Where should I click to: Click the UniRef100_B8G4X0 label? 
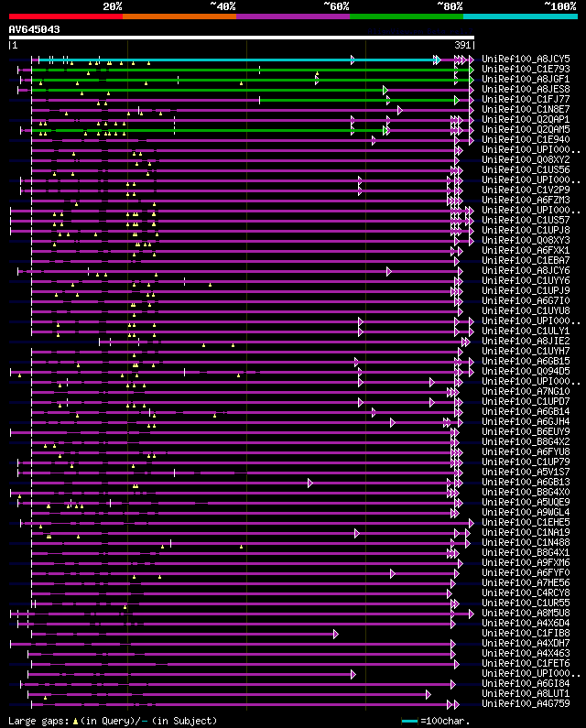click(526, 492)
